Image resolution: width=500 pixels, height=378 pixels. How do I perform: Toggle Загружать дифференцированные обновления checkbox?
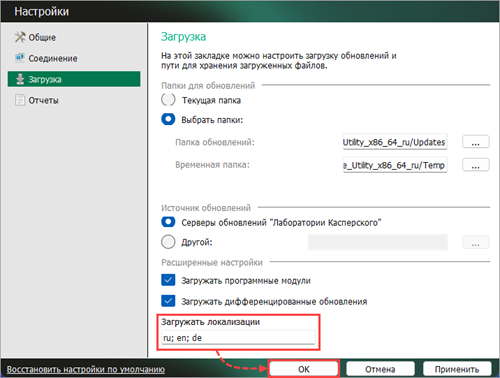(x=168, y=301)
